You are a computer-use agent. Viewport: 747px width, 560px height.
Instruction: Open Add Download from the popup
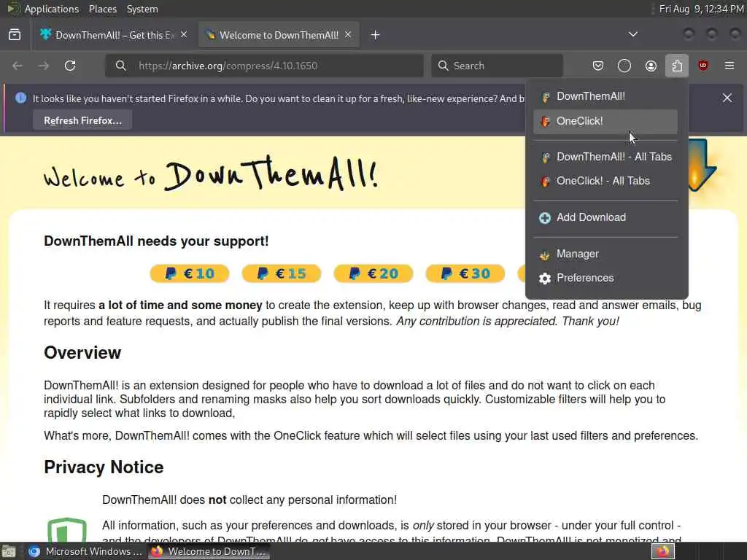605,217
